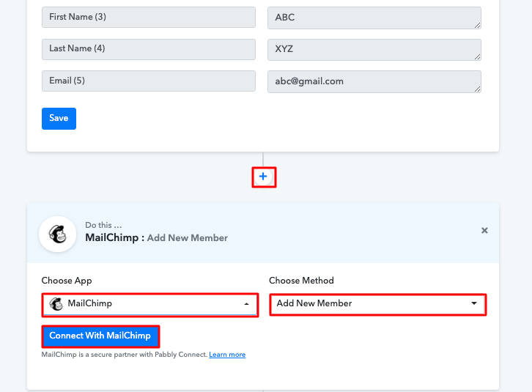Click the resize handle of the XYZ field
This screenshot has width=532, height=392.
pyautogui.click(x=477, y=57)
